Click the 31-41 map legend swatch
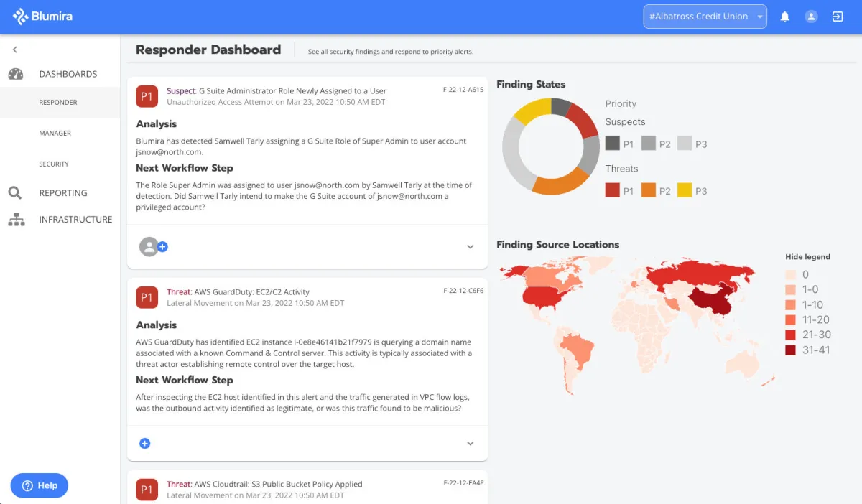This screenshot has width=862, height=504. (790, 350)
